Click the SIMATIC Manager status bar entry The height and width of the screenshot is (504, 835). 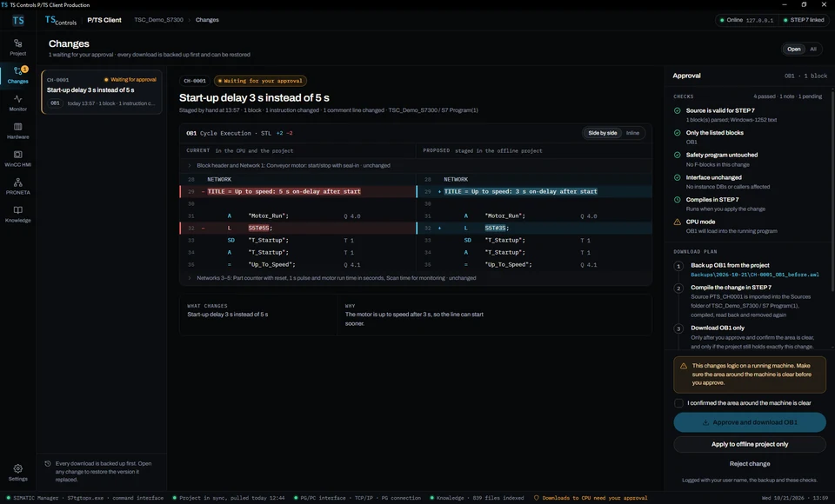click(85, 498)
